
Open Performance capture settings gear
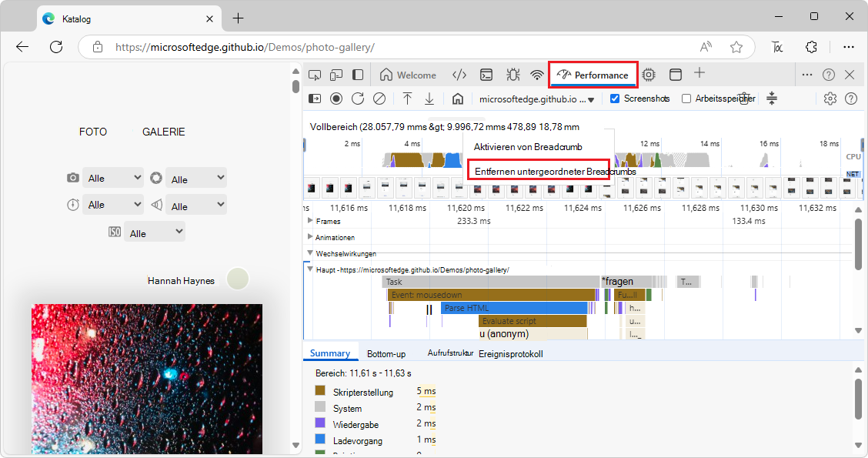pos(830,99)
